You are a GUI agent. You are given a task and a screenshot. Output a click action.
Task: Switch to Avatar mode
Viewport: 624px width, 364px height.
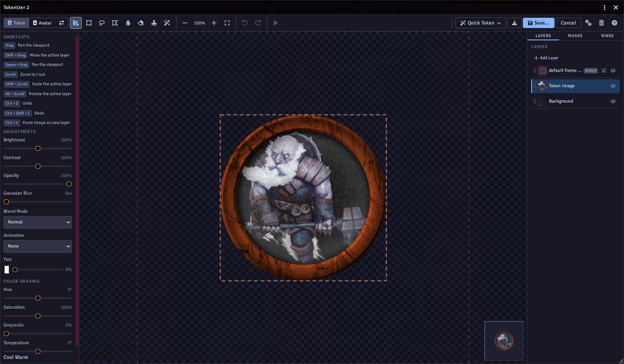42,23
